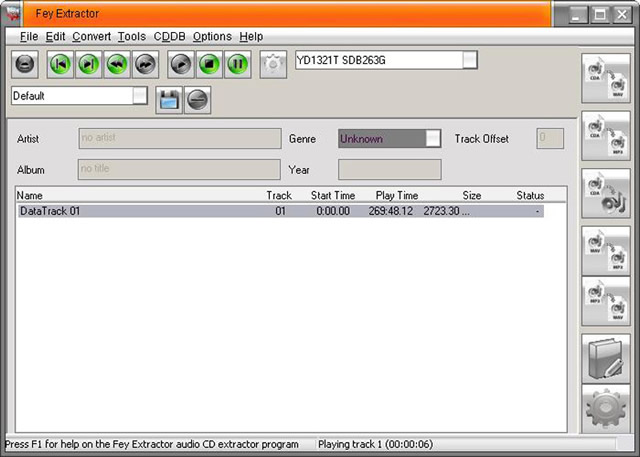Jump to the previous track

[60, 64]
